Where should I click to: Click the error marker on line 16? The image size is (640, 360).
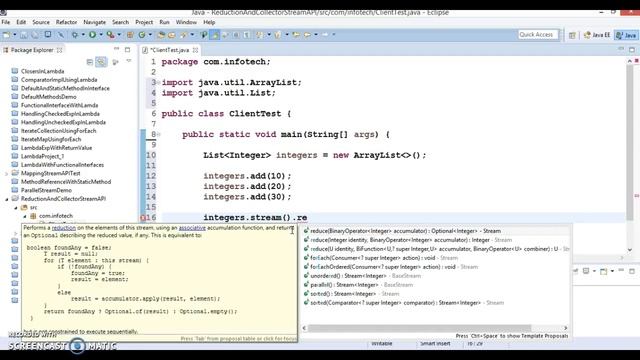coord(143,218)
